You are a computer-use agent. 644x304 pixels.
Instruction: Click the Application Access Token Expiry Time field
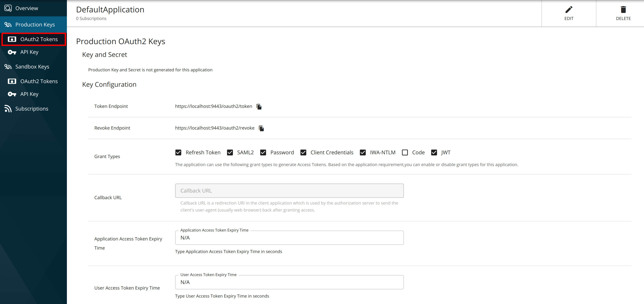coord(289,238)
